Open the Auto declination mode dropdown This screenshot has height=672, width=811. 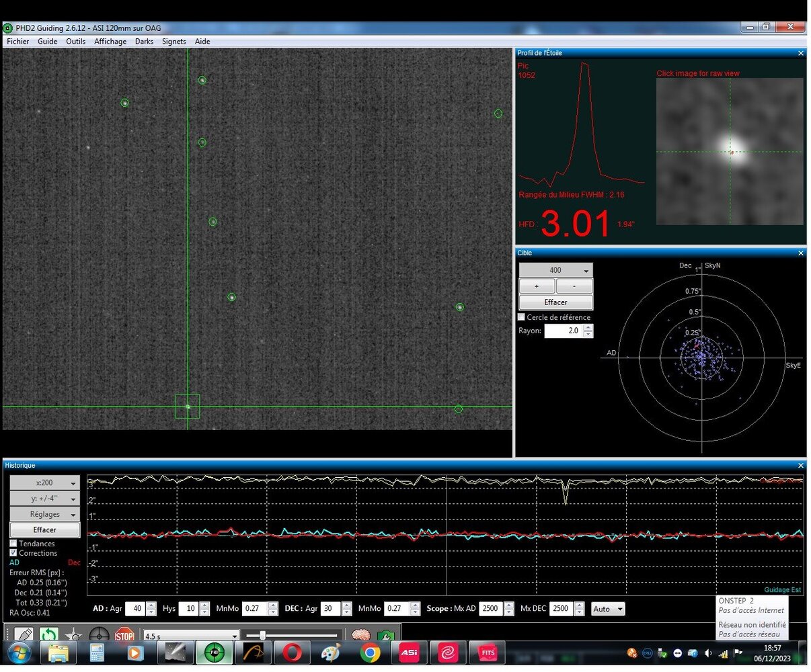pos(608,609)
